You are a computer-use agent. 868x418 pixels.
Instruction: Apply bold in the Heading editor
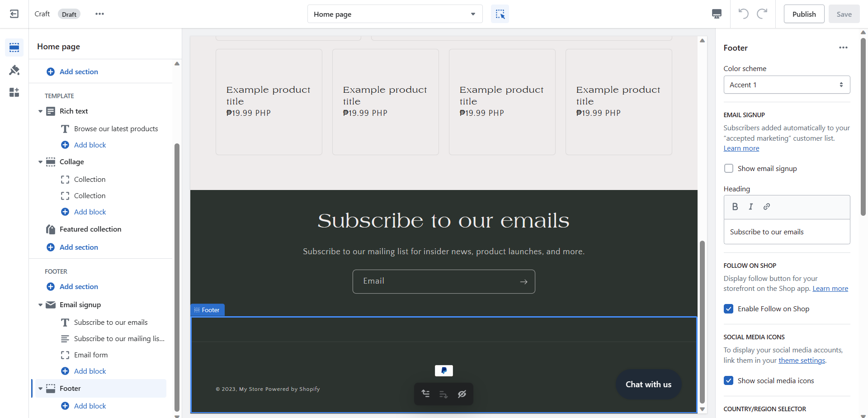[x=735, y=207]
